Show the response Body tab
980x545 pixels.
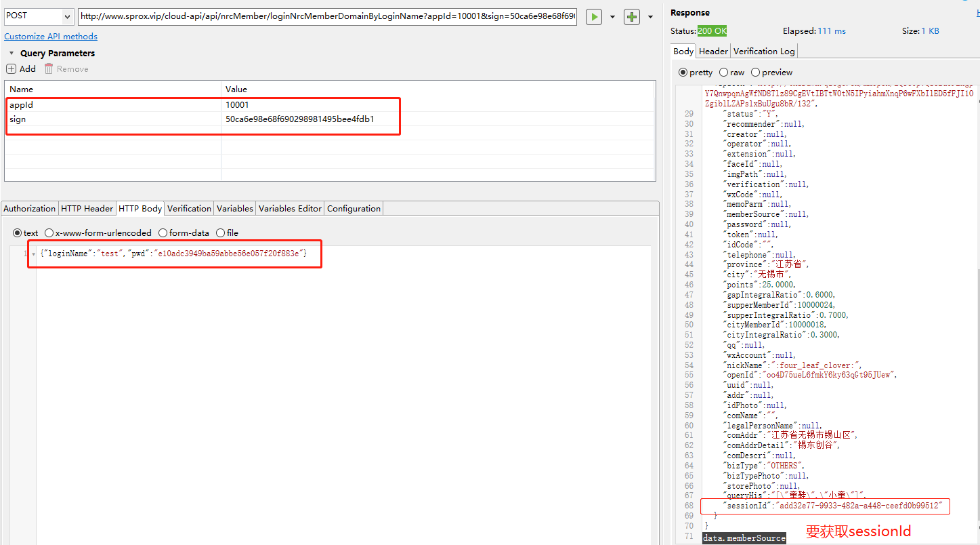(x=683, y=51)
